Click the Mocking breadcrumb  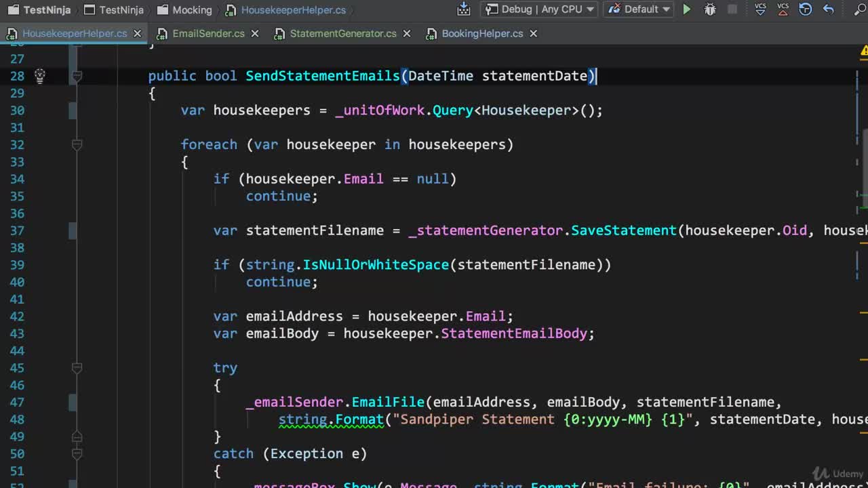pyautogui.click(x=184, y=10)
